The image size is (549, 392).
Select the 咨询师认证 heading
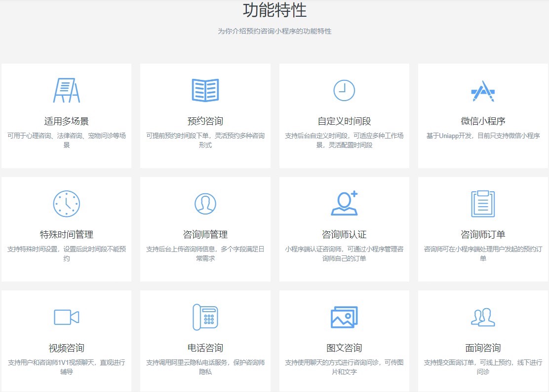[x=344, y=234]
